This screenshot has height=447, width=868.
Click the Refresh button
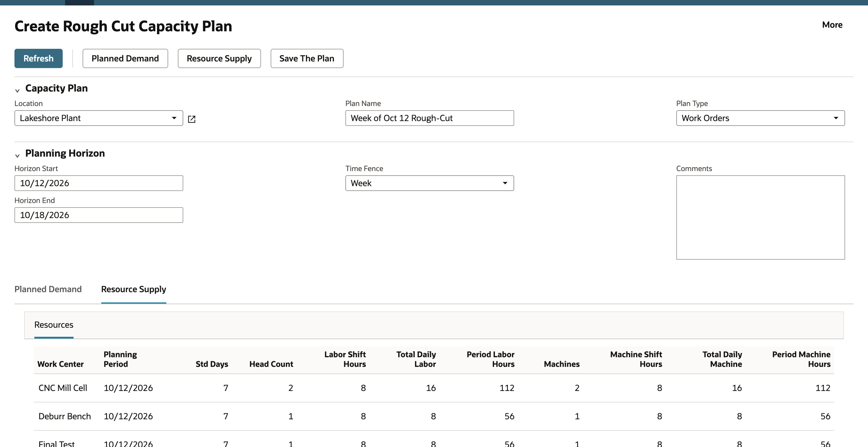[x=38, y=58]
